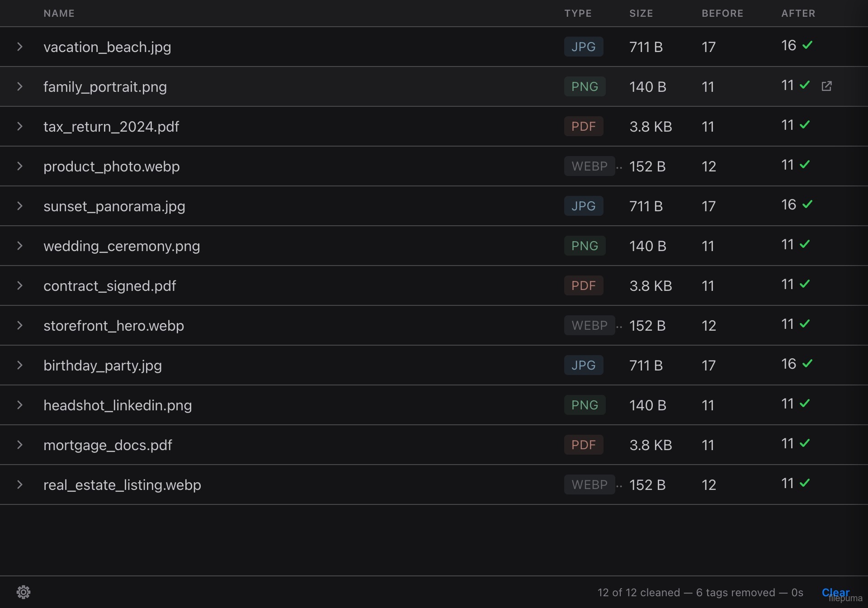This screenshot has width=868, height=608.
Task: Open family_portrait.png external link icon
Action: pyautogui.click(x=826, y=86)
